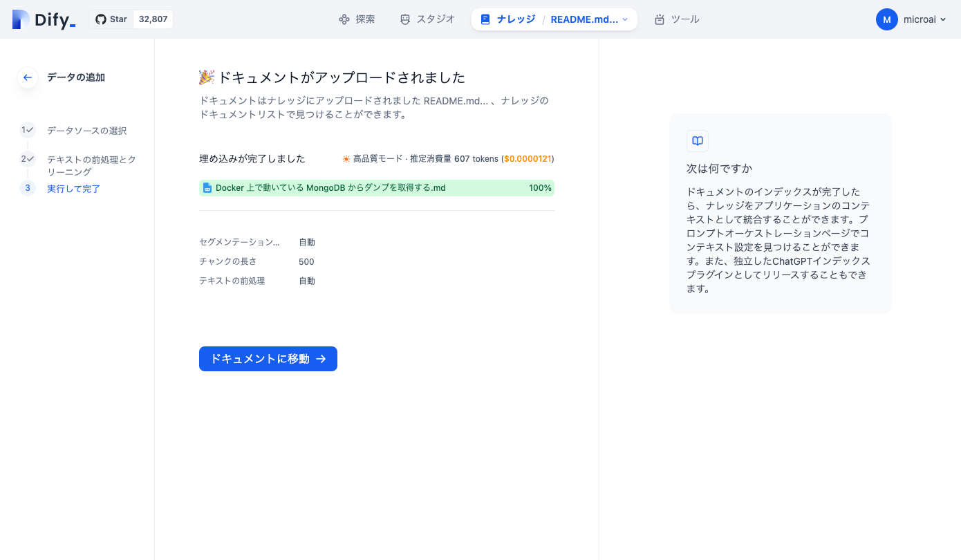
Task: Click the 100% progress value
Action: 540,188
